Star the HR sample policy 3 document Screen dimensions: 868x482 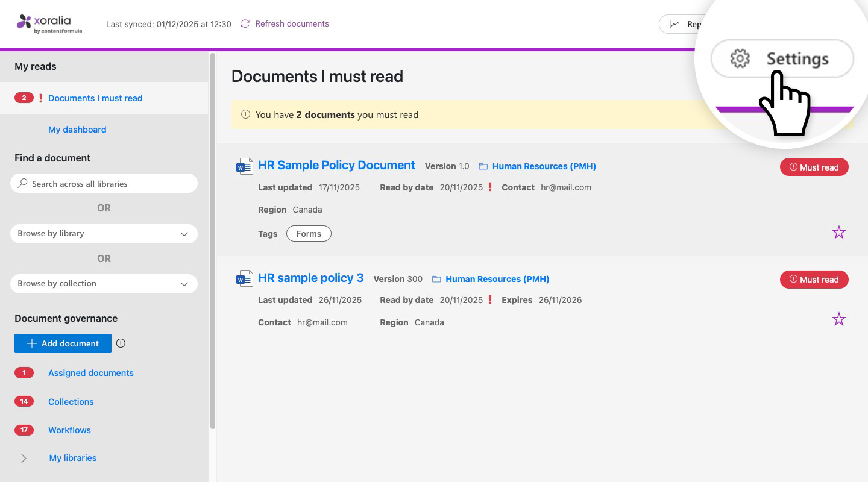click(x=838, y=319)
